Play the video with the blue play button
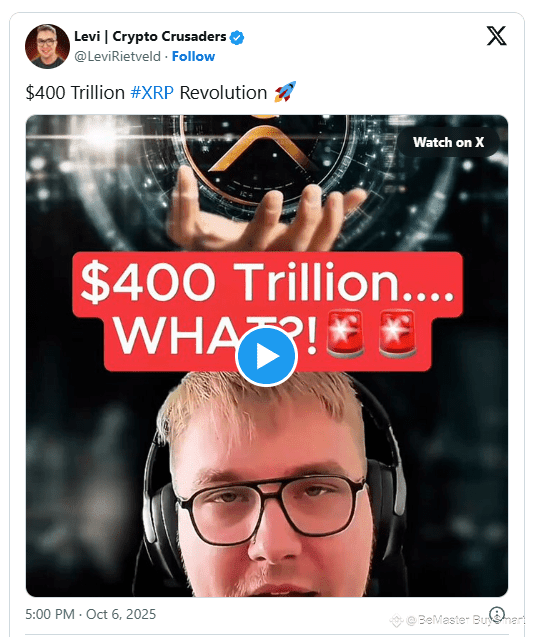 pos(266,356)
